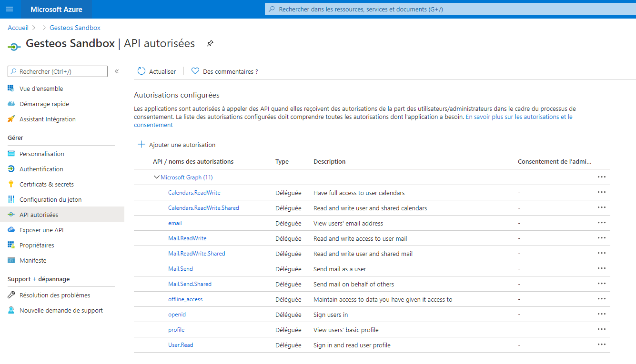Open Authentification in the sidebar
636x364 pixels.
pyautogui.click(x=41, y=169)
